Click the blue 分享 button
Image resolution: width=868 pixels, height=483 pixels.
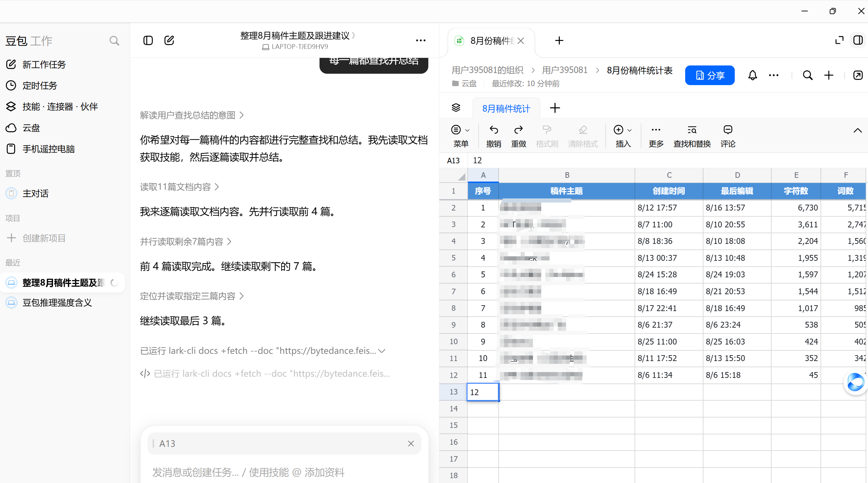click(710, 75)
